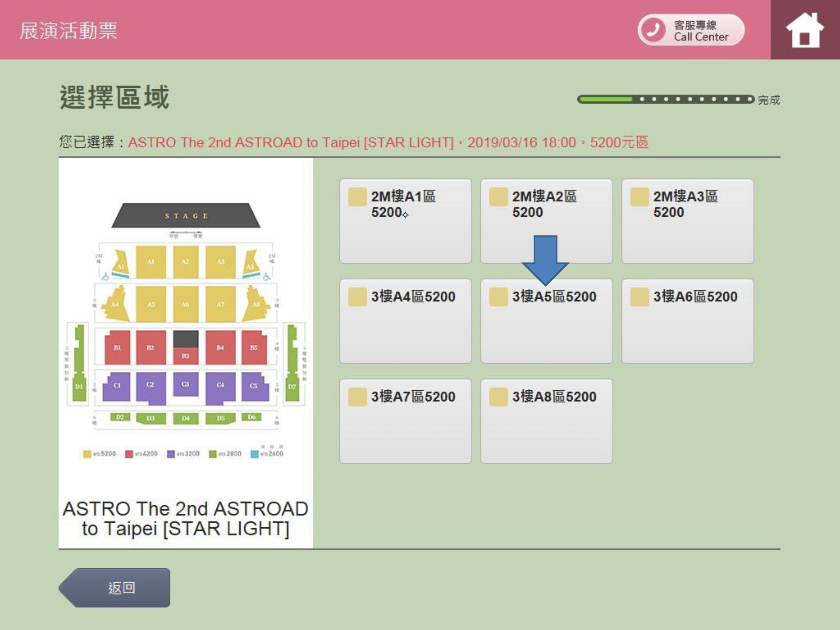Click the event caption below the seat map

(x=186, y=519)
